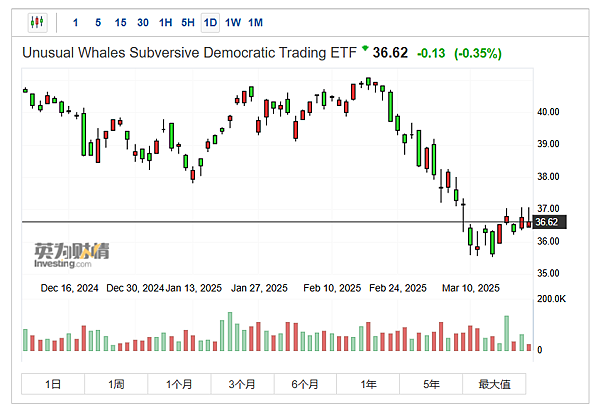Switch to the 1M interval
Image resolution: width=600 pixels, height=413 pixels.
pos(255,23)
